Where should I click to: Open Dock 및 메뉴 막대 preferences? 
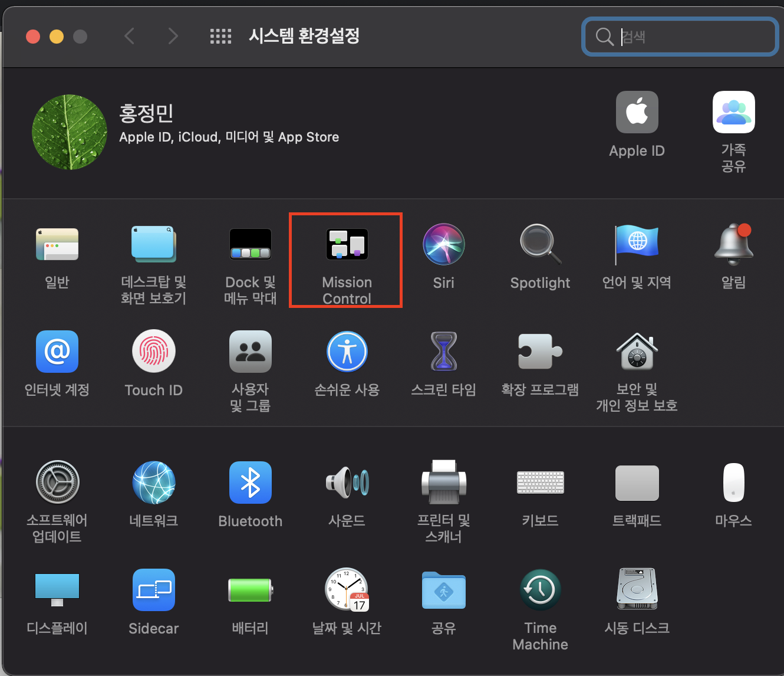tap(250, 244)
